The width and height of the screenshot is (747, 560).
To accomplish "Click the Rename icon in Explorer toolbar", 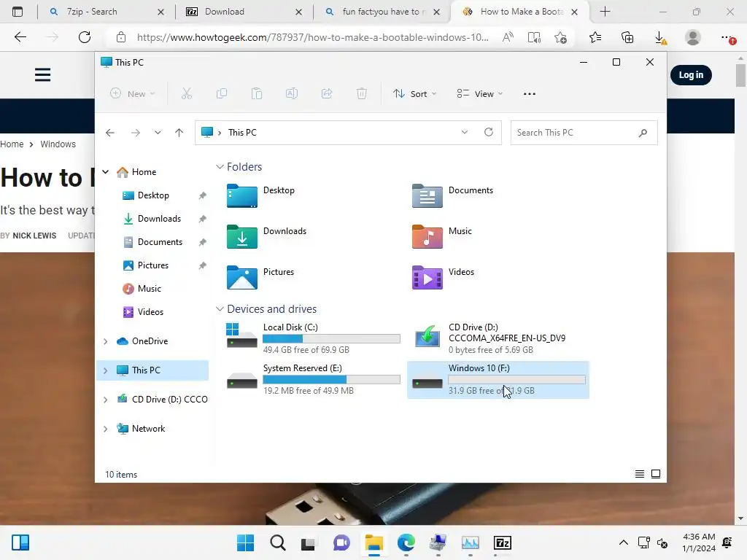I will coord(292,94).
